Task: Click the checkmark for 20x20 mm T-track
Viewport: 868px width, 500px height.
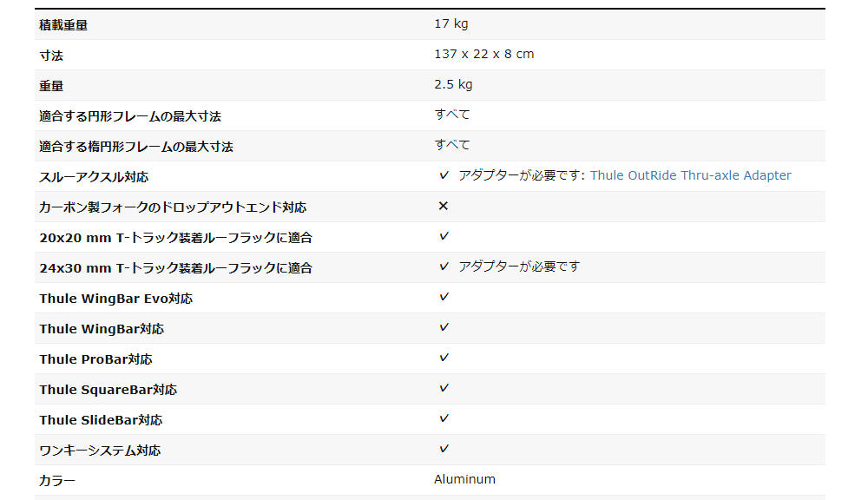Action: [x=444, y=236]
